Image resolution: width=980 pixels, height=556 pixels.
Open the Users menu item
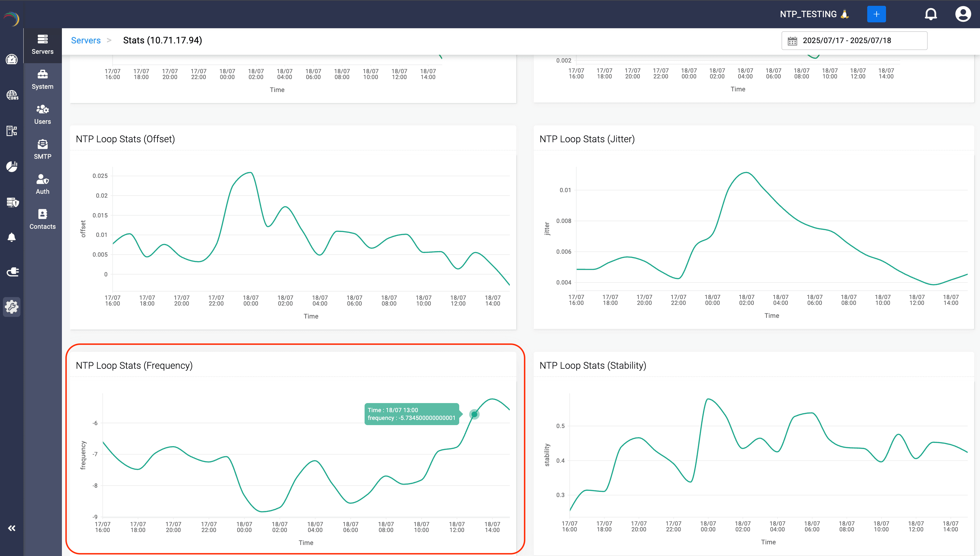[x=42, y=115]
